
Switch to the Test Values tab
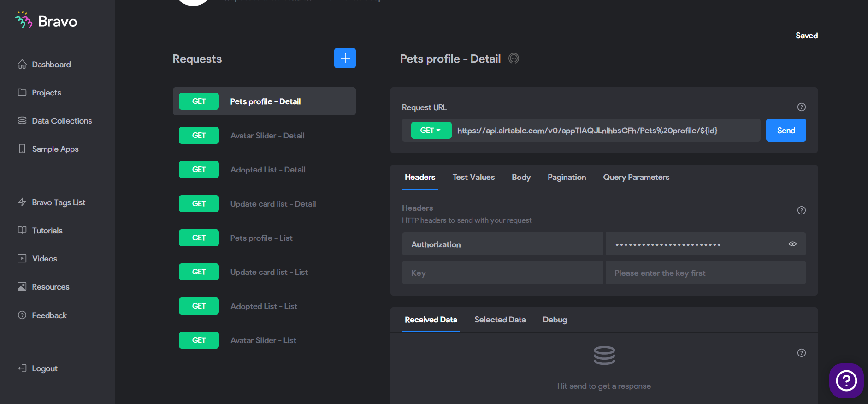coord(473,177)
